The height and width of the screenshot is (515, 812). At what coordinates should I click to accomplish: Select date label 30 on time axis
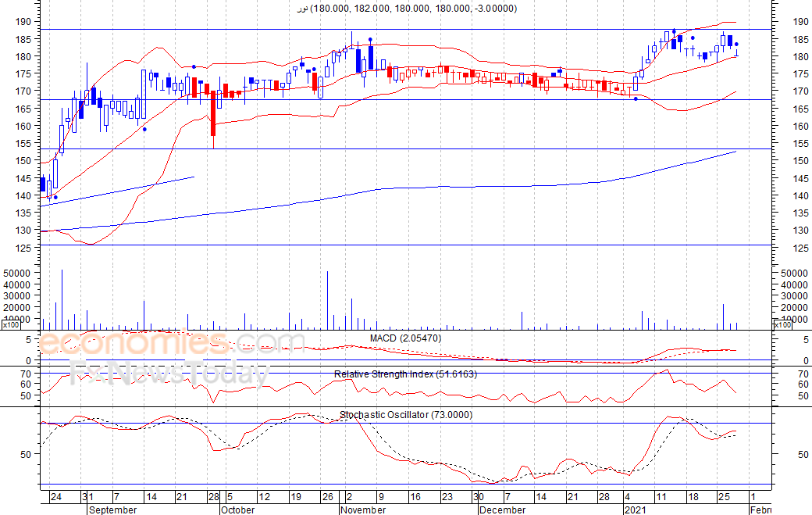click(x=479, y=497)
